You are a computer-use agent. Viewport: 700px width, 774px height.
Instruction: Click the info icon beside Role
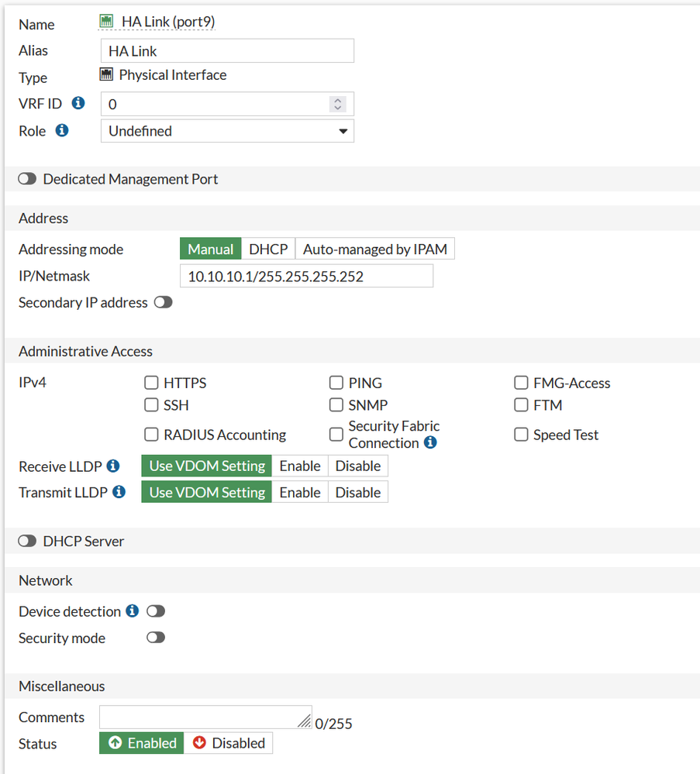coord(62,130)
